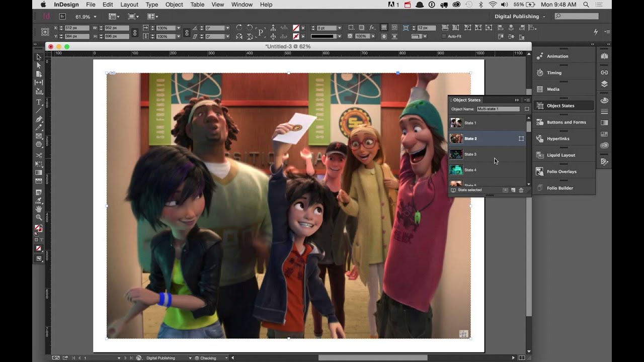Click the Quick Apply lightning icon
This screenshot has height=362, width=644.
(596, 32)
